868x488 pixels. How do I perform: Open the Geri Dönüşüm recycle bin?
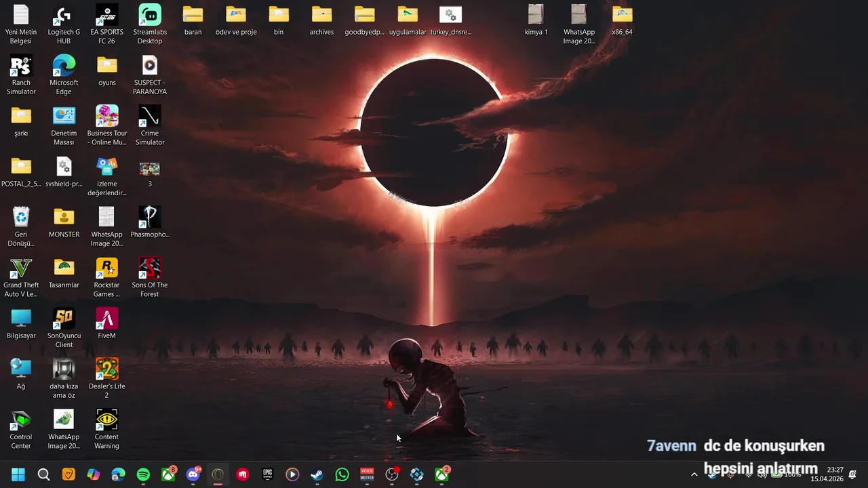coord(21,227)
